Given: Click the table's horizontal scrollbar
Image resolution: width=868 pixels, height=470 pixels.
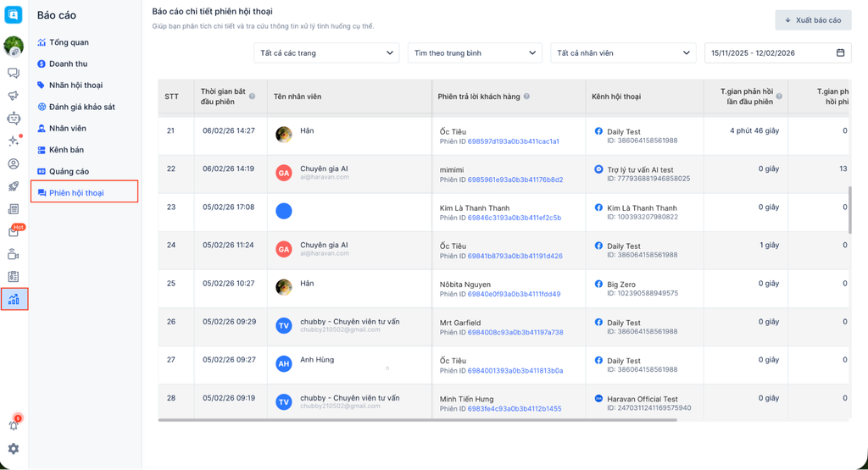Looking at the screenshot, I should (424, 420).
